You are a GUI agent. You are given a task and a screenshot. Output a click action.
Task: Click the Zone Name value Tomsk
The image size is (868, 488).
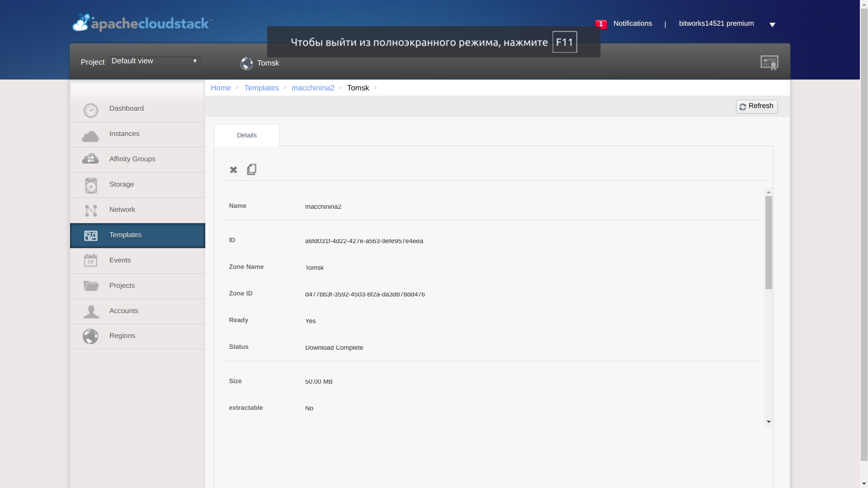[315, 267]
